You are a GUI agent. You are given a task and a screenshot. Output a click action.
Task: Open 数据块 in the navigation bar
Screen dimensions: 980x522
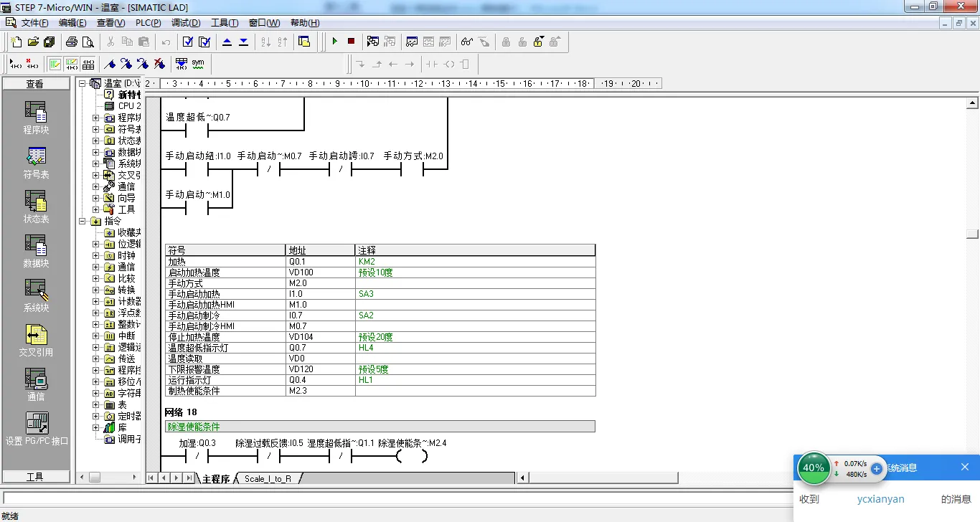pos(36,252)
